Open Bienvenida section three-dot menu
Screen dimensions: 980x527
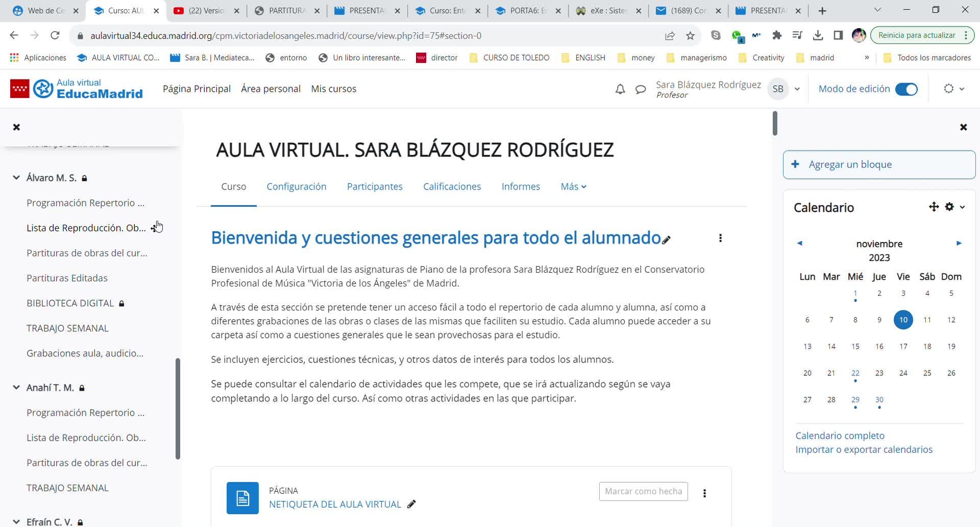tap(720, 238)
